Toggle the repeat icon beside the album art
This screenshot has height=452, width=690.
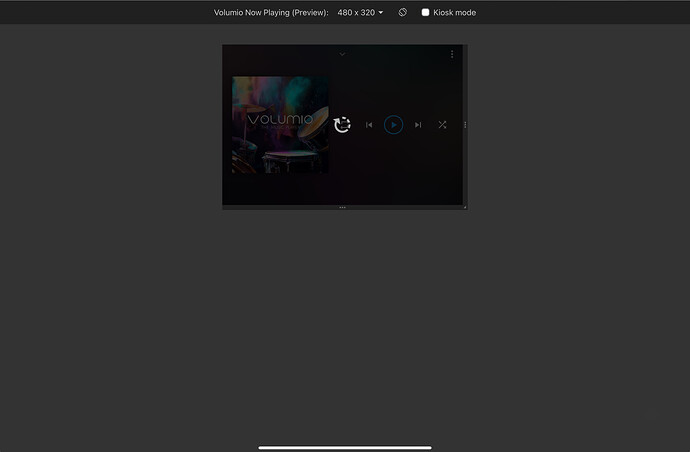pos(342,125)
